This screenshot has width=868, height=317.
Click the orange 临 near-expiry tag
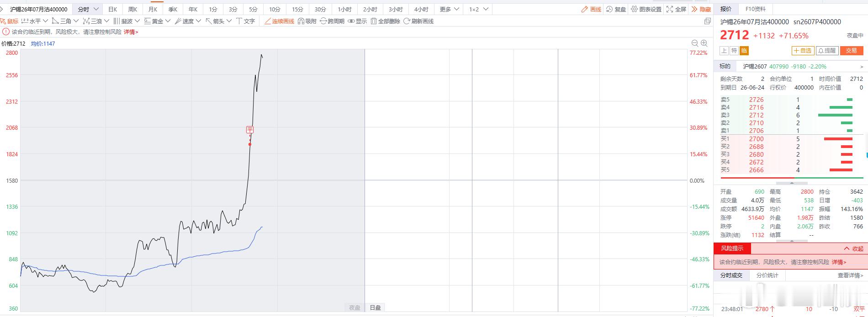click(x=744, y=51)
